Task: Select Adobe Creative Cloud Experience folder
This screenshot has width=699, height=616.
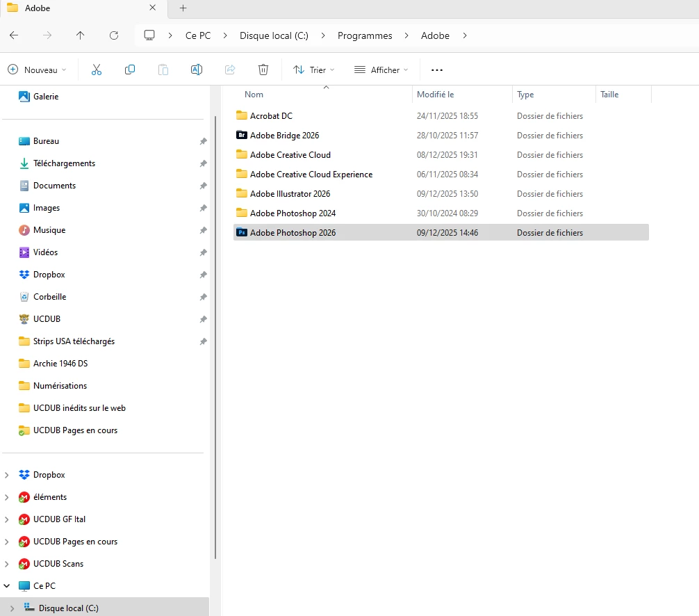Action: pos(311,174)
